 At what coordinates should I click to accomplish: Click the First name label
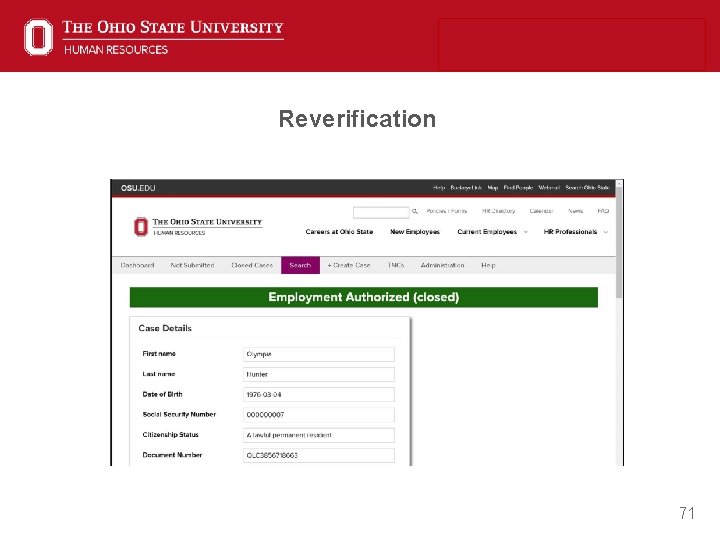[x=159, y=354]
